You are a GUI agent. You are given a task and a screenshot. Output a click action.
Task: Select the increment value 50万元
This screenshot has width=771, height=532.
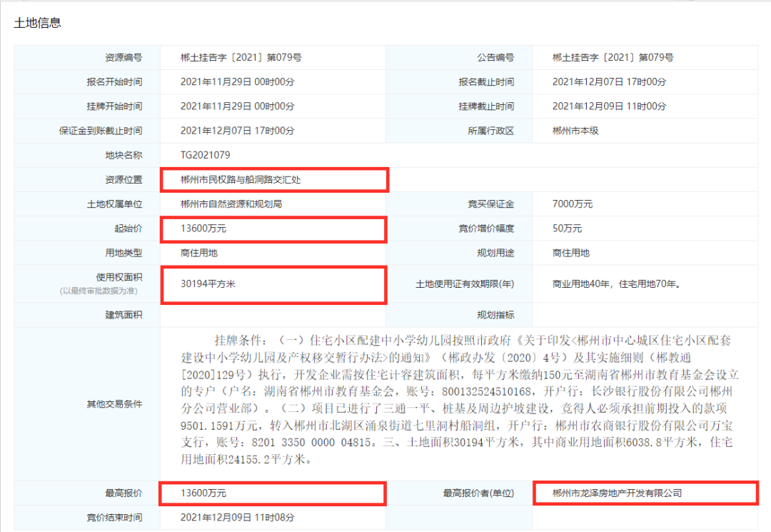(567, 229)
